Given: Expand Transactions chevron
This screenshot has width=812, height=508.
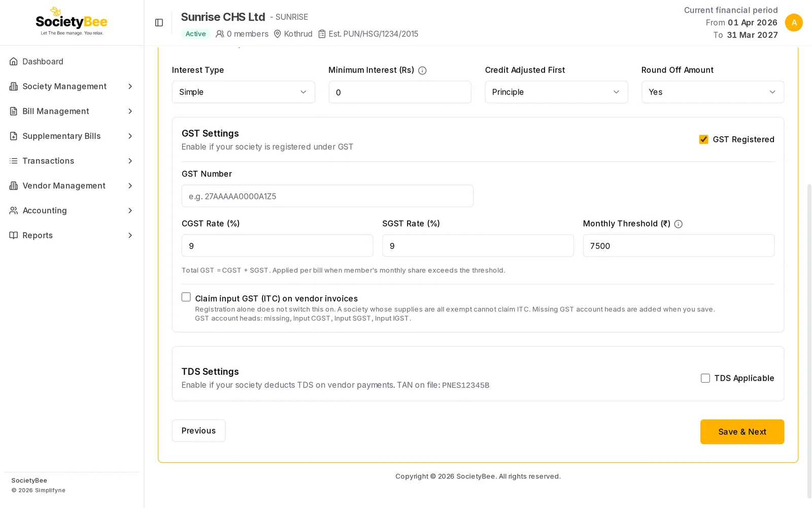Looking at the screenshot, I should [x=130, y=161].
